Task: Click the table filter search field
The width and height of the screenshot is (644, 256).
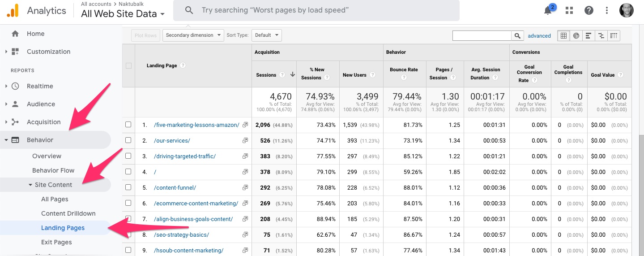Action: click(x=482, y=35)
